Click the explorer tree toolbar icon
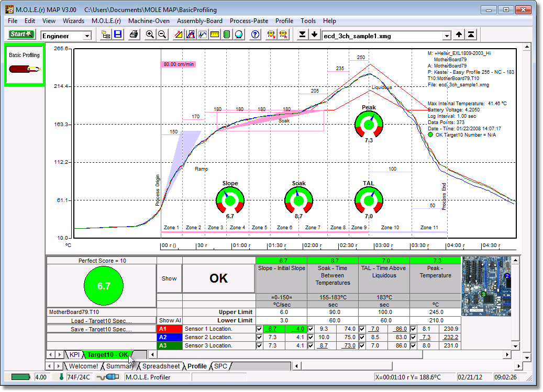Viewport: 543px width, 392px height. pos(106,35)
